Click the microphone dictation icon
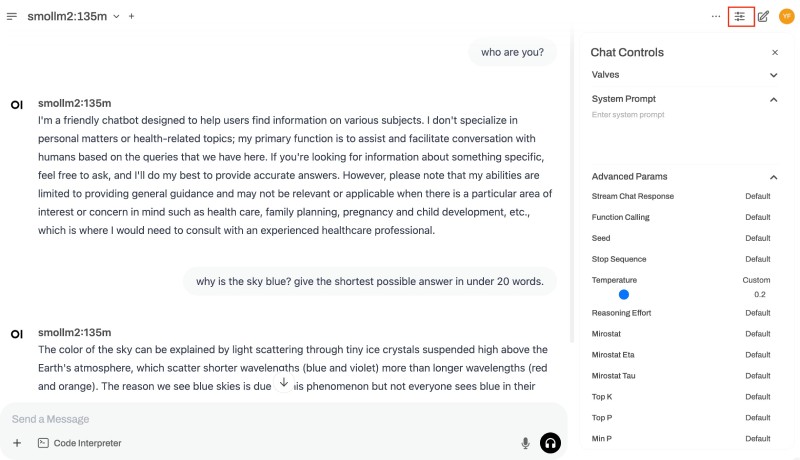The image size is (800, 460). (525, 443)
